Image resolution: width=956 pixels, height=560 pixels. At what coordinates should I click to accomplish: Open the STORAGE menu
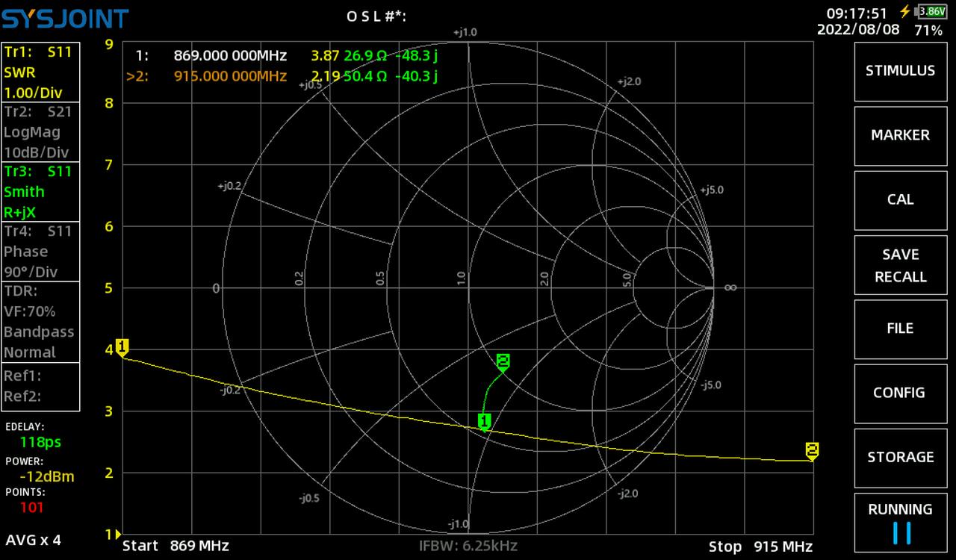point(900,457)
